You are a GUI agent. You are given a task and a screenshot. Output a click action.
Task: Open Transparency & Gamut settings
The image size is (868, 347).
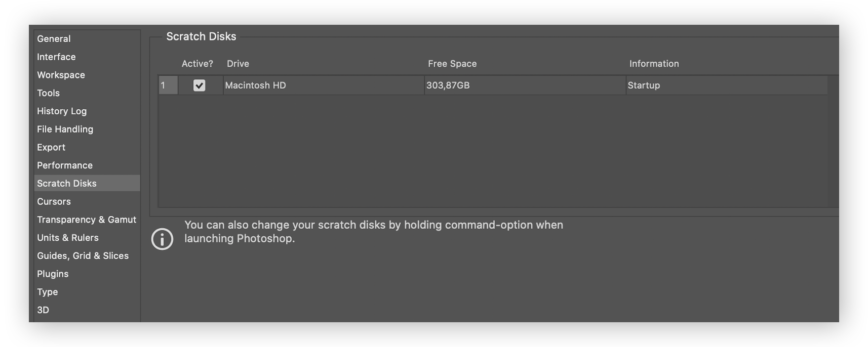(87, 220)
